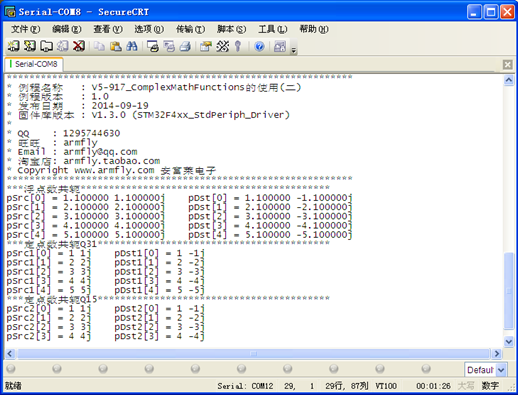Click the Paste clipboard icon
Viewport: 518px width, 395px height.
coord(115,46)
